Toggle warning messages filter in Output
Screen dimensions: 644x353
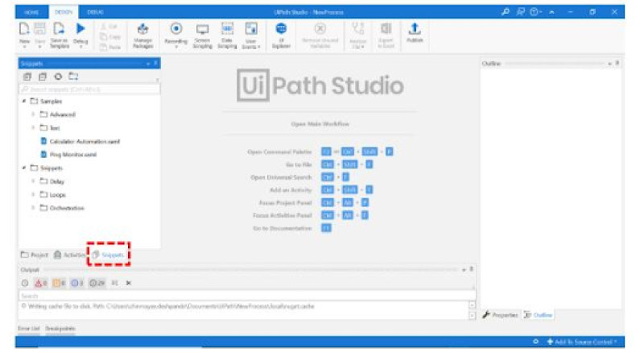pyautogui.click(x=59, y=283)
